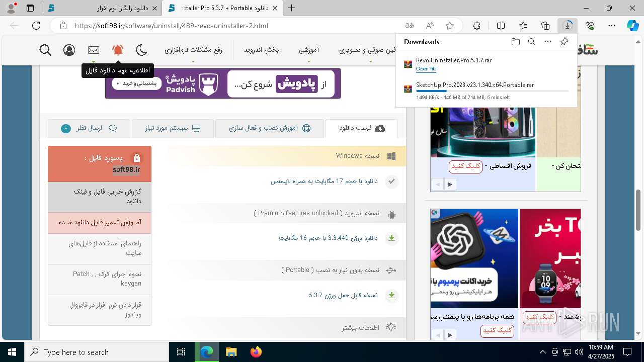Screen dimensions: 644x362
Task: Open نحوه اجرای کرک Patch keygen guide
Action: (100, 279)
